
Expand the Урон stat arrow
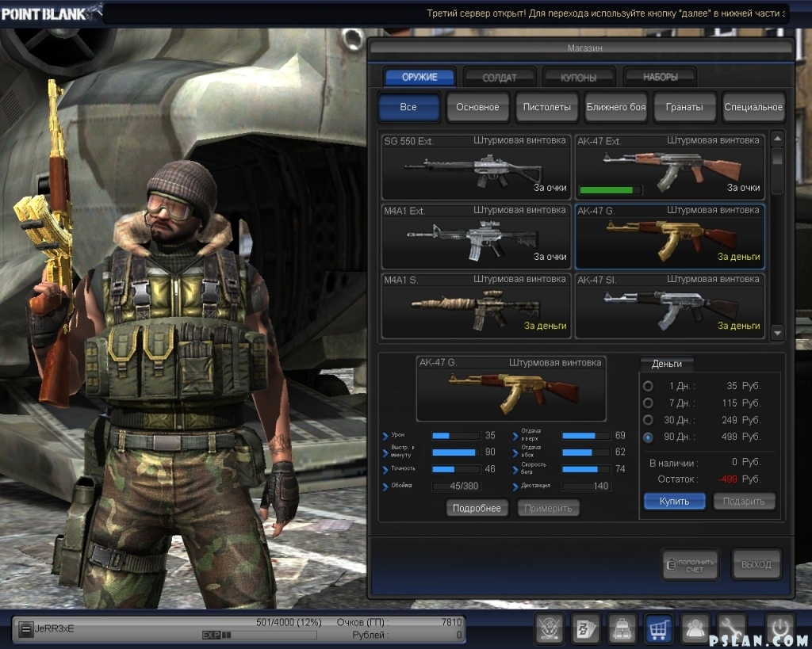point(385,436)
